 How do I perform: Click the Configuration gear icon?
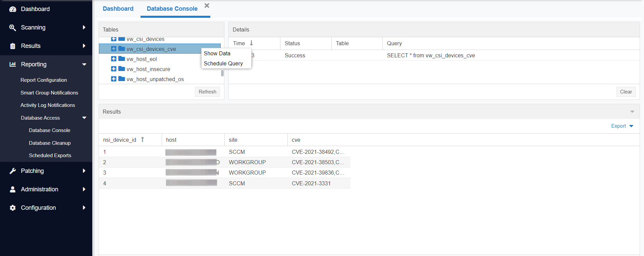(x=13, y=208)
